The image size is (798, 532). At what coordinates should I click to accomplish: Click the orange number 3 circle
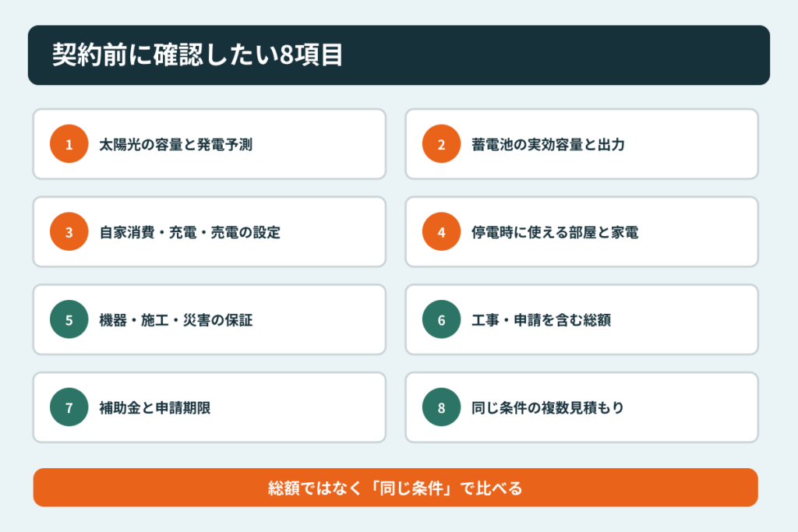(69, 232)
